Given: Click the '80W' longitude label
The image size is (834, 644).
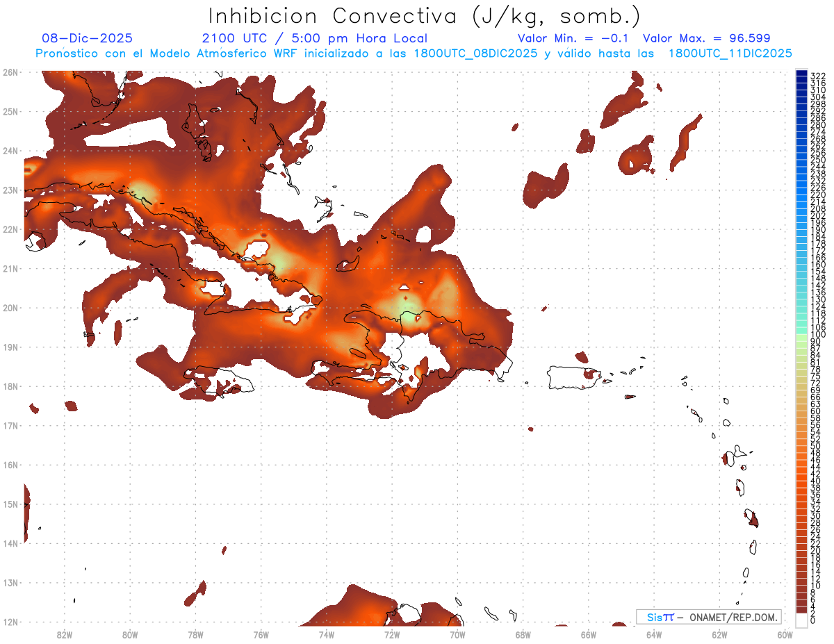Looking at the screenshot, I should (x=130, y=634).
